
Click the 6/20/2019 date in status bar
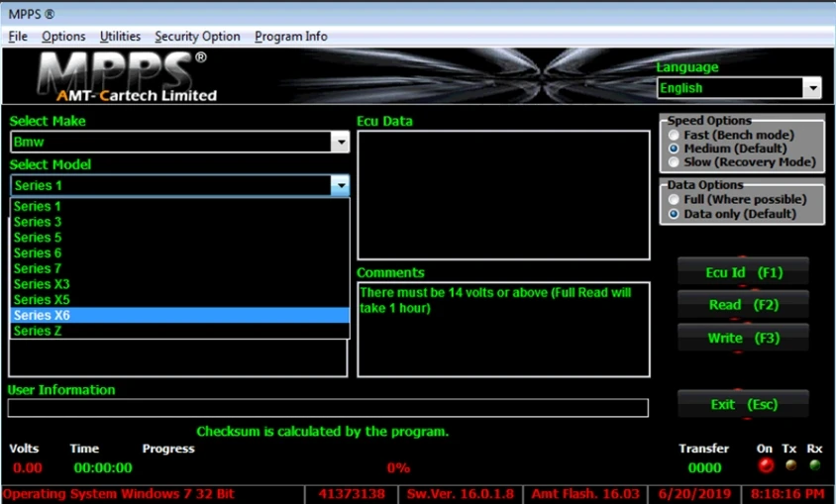pyautogui.click(x=694, y=494)
